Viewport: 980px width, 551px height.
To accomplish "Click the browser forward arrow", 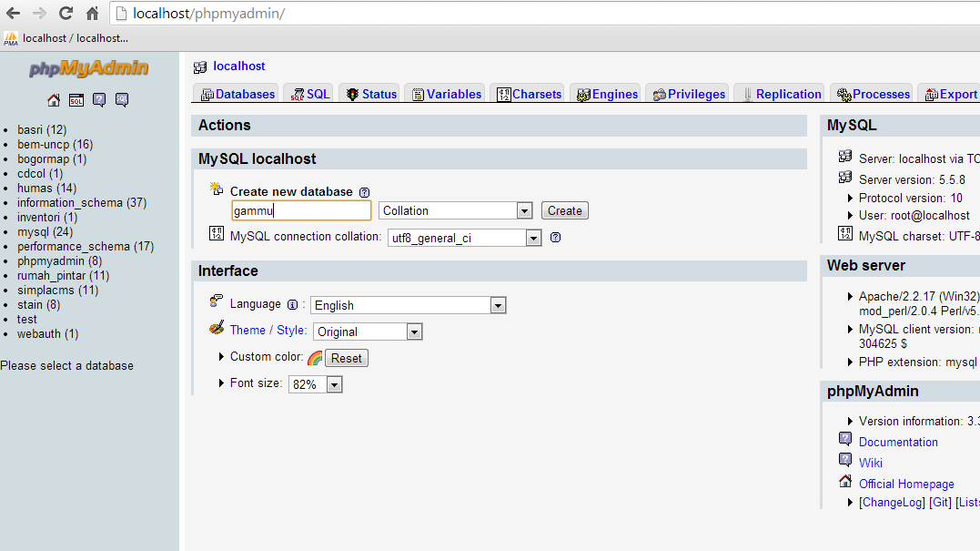I will click(x=39, y=13).
